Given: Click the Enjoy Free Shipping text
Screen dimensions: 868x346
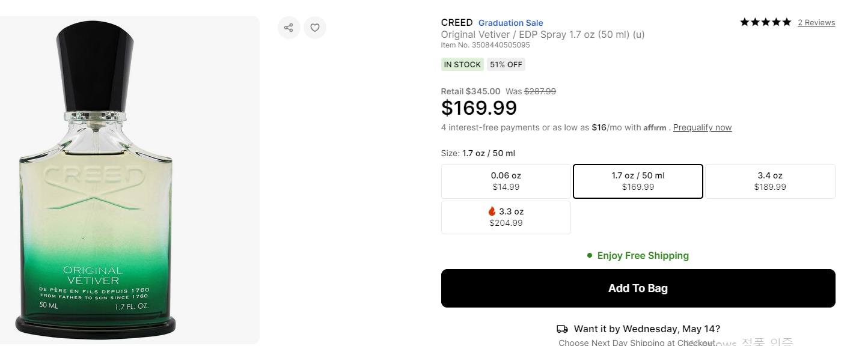Looking at the screenshot, I should coord(643,255).
